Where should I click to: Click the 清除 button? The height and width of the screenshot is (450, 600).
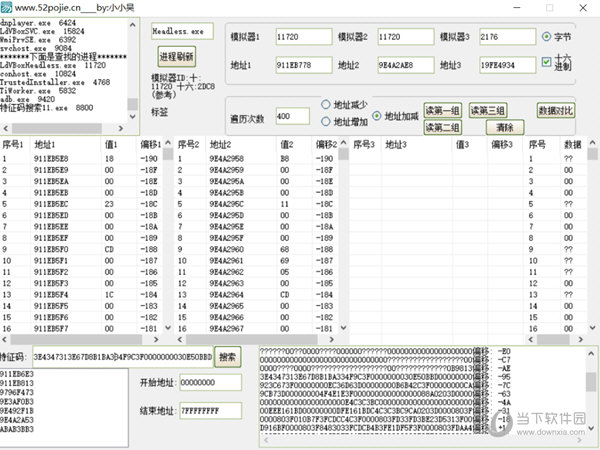505,127
